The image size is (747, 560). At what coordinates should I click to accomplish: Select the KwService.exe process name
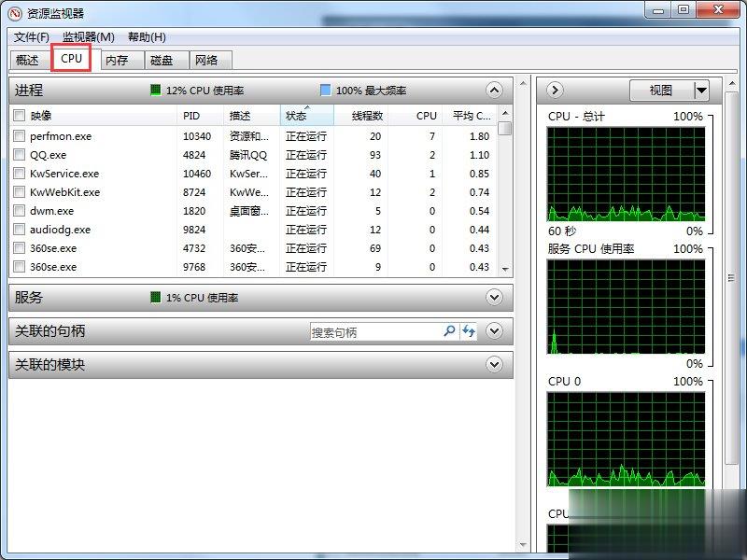click(64, 174)
